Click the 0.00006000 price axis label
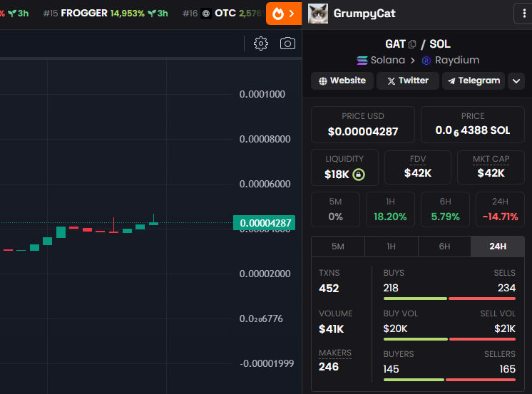This screenshot has height=394, width=532. click(265, 184)
